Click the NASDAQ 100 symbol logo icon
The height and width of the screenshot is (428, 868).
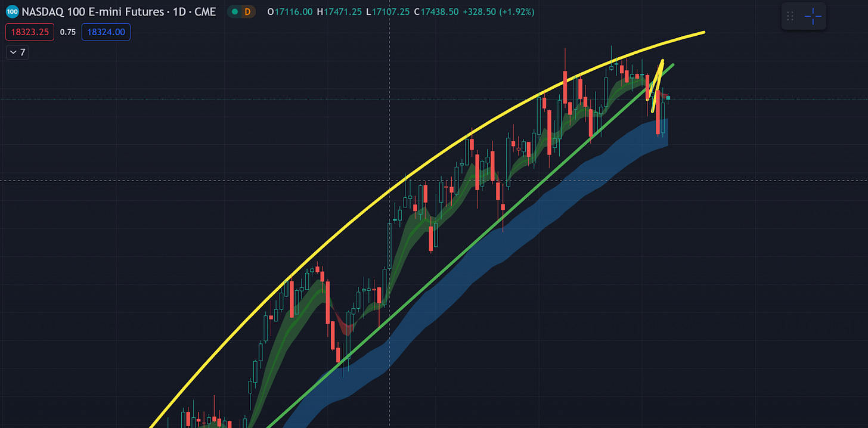[x=12, y=11]
